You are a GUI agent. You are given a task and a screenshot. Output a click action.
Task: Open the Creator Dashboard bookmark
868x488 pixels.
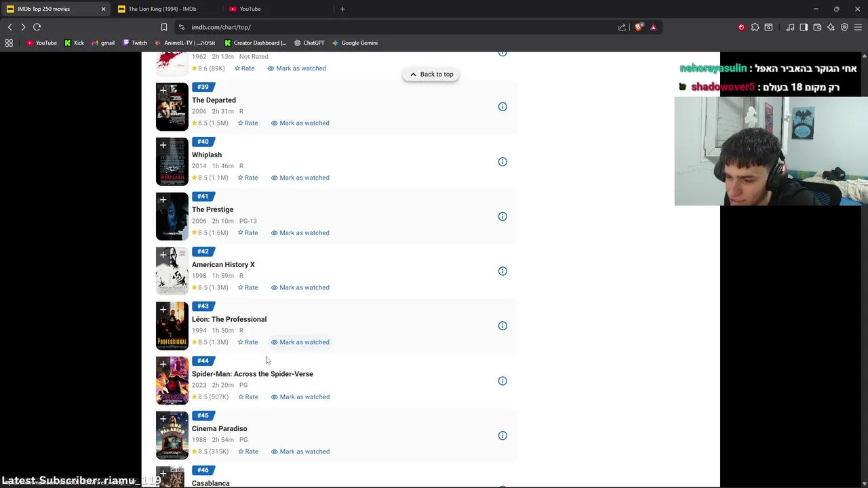[255, 43]
